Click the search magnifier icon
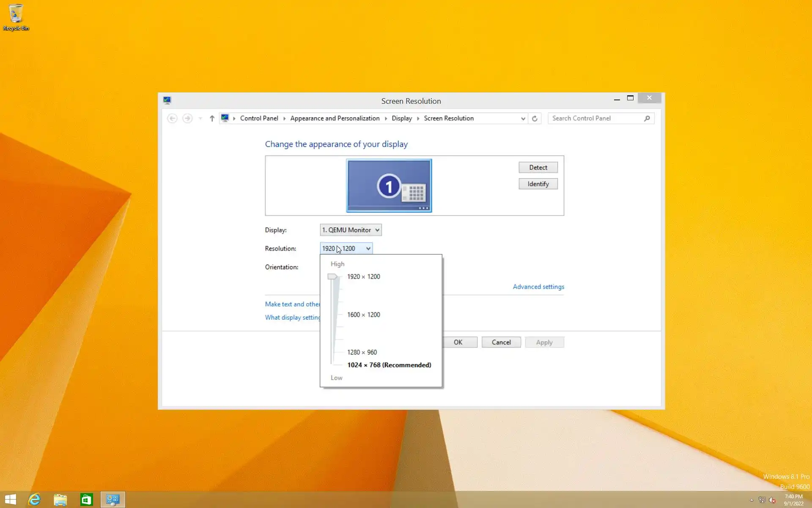Screen dimensions: 812x508 (x=647, y=119)
